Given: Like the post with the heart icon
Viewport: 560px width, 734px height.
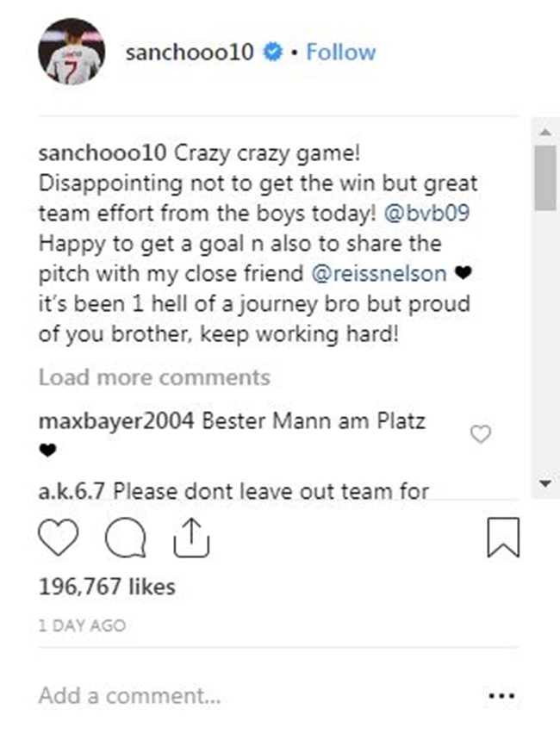Looking at the screenshot, I should (59, 540).
